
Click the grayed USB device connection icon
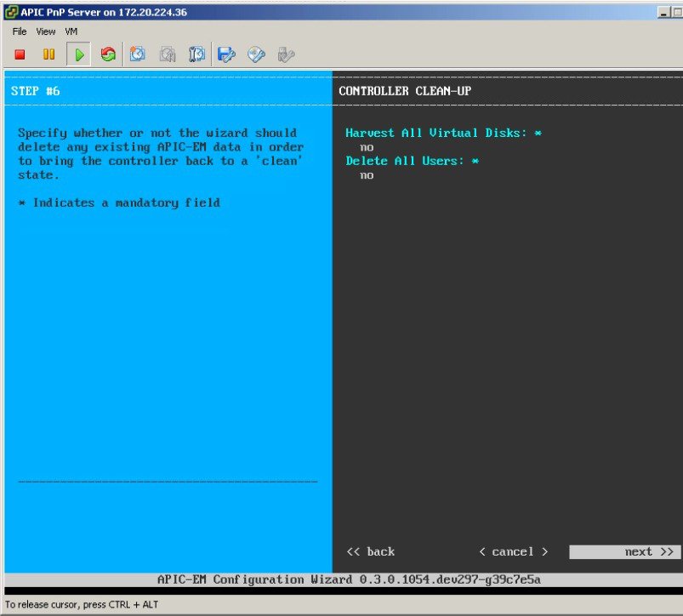tap(286, 54)
